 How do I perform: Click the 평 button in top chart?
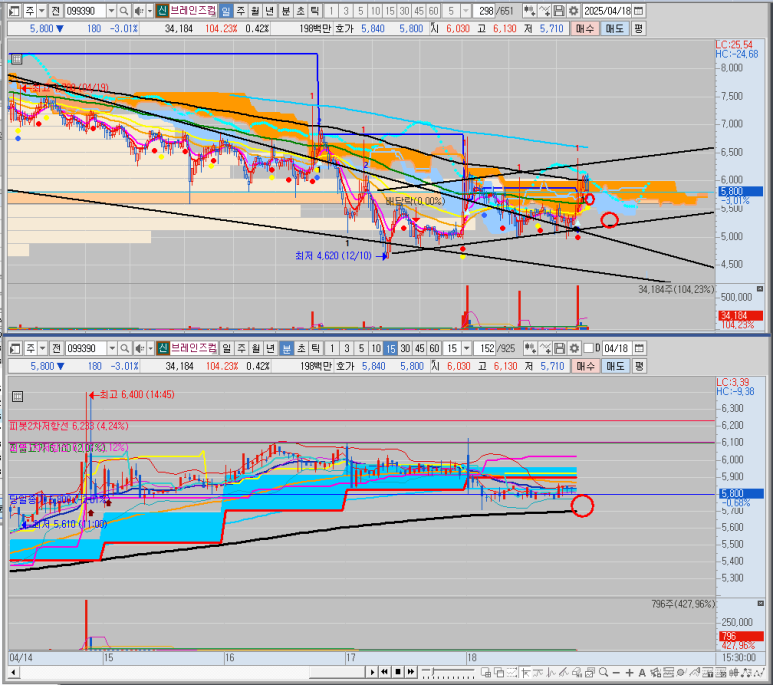tap(638, 29)
